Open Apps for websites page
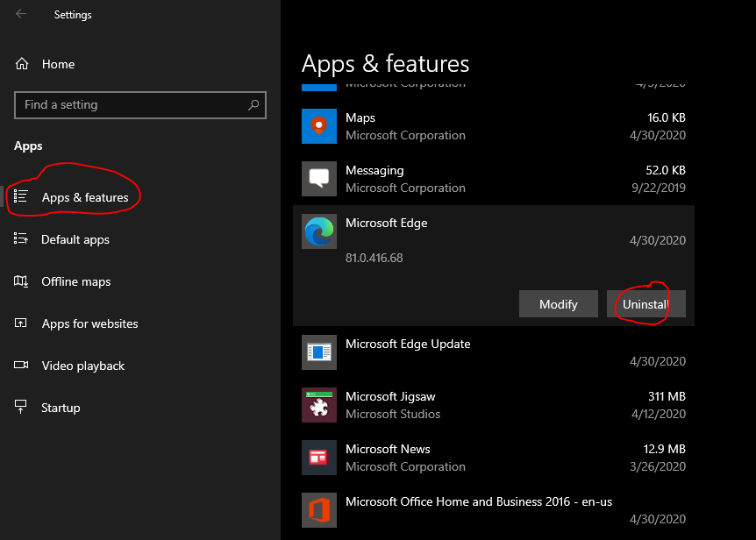Screen dimensions: 756x540 [x=140, y=323]
